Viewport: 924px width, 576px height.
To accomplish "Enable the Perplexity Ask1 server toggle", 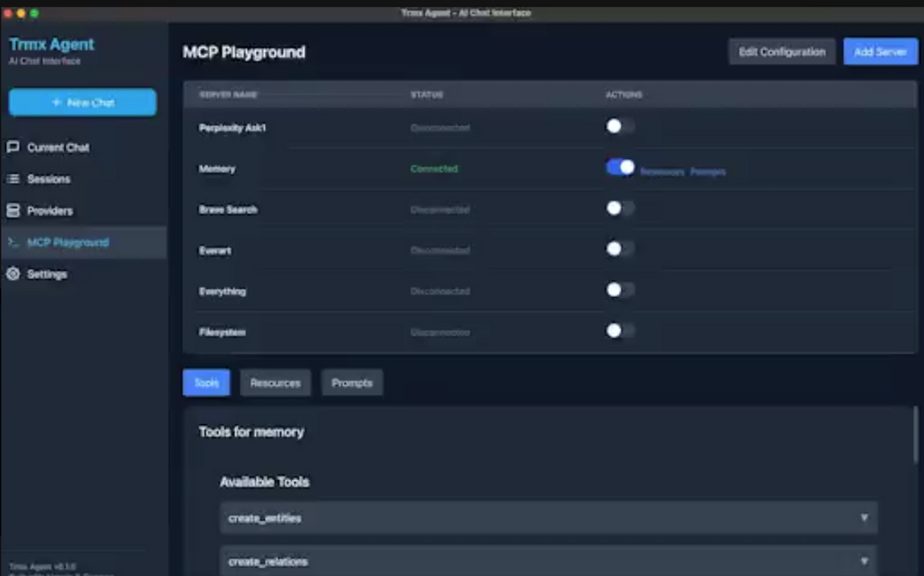I will [x=620, y=127].
